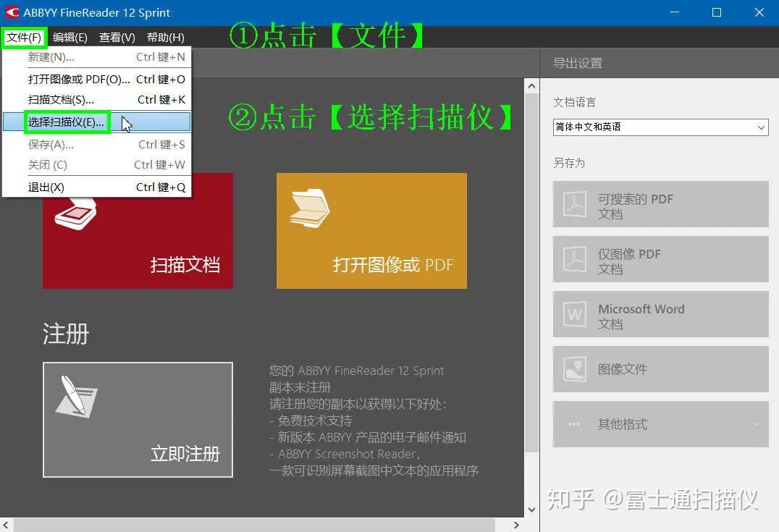Image resolution: width=779 pixels, height=532 pixels.
Task: Click the 副本未注册 text line
Action: coord(300,387)
